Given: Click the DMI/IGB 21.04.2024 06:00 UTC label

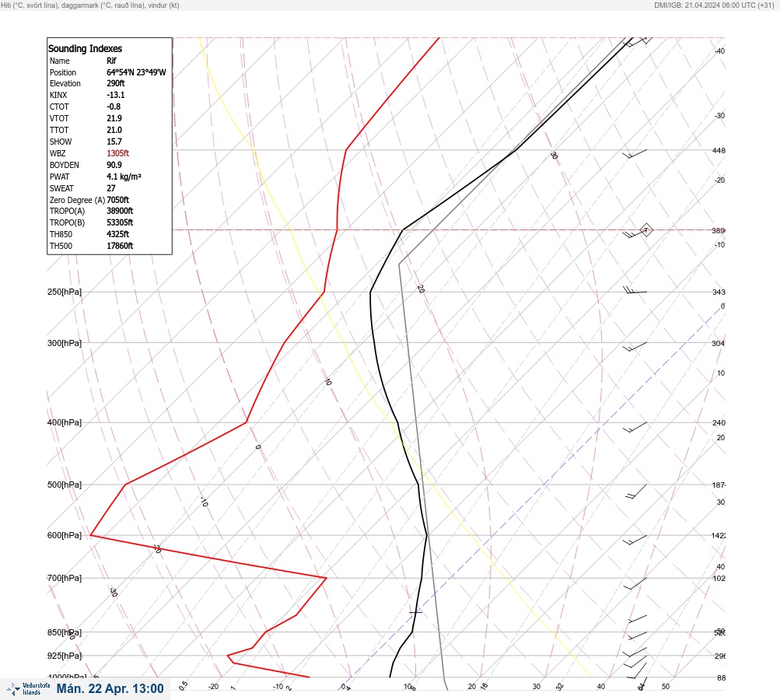Looking at the screenshot, I should pyautogui.click(x=714, y=5).
